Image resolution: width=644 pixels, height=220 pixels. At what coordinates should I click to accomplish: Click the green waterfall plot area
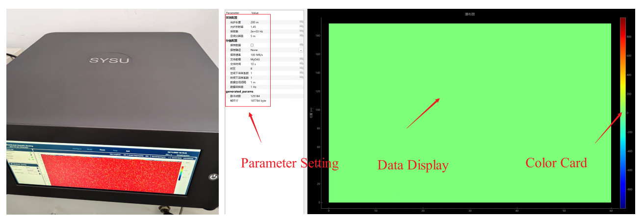tap(469, 113)
